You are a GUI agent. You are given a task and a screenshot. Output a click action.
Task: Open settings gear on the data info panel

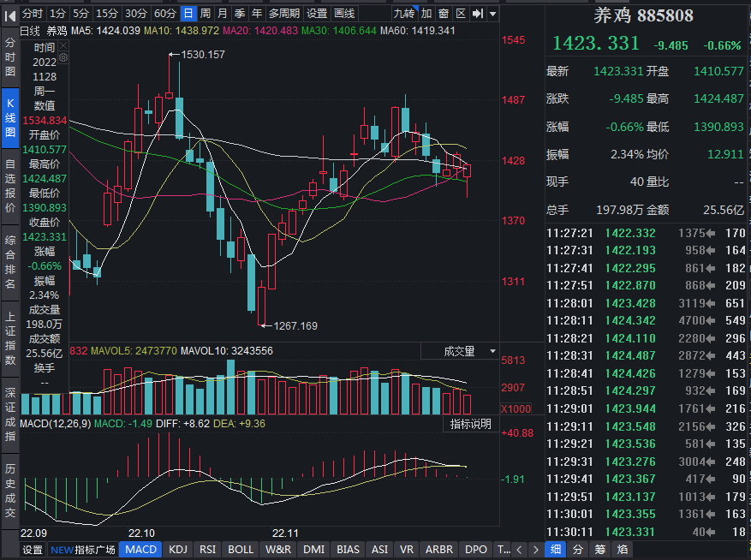[x=63, y=57]
